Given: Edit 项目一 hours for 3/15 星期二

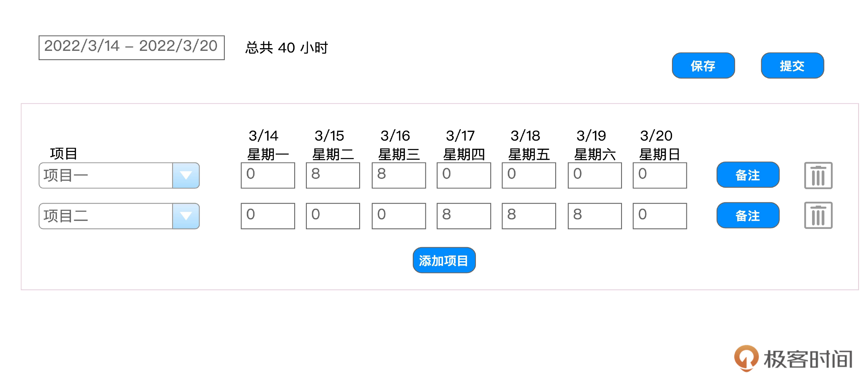Looking at the screenshot, I should point(333,175).
